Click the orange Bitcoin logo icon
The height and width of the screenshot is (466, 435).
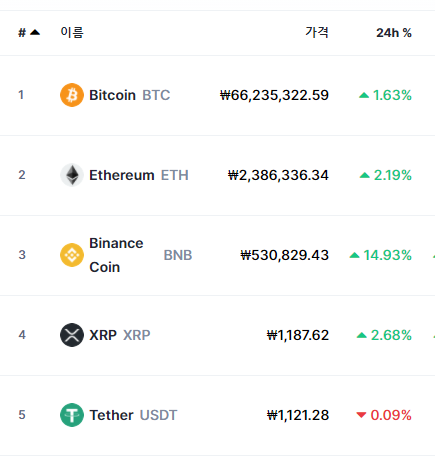tap(72, 95)
